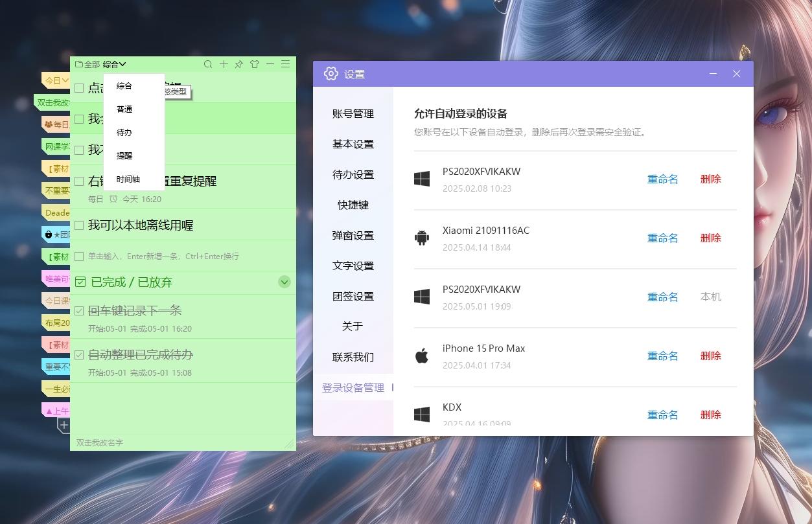This screenshot has width=812, height=524.
Task: Check the 我可以本地离线用喔 checkbox
Action: pos(79,225)
